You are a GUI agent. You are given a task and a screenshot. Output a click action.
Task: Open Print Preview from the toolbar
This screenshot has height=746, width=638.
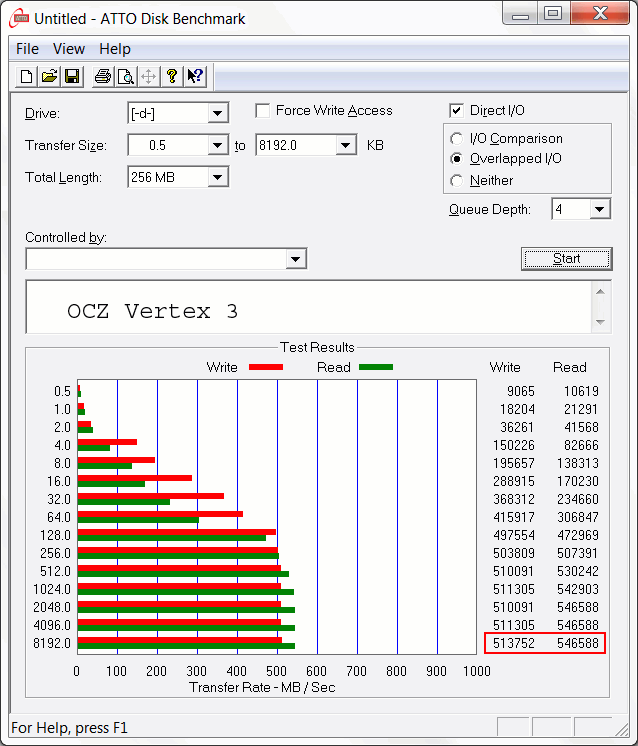point(125,77)
